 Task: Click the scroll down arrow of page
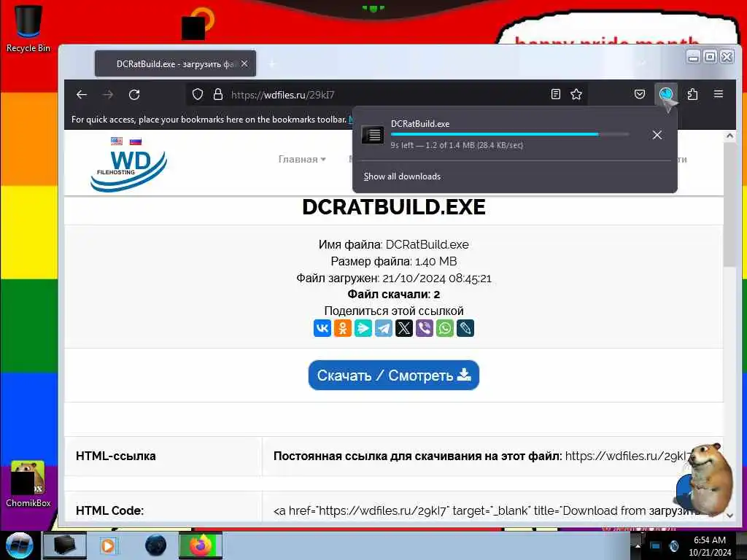729,516
